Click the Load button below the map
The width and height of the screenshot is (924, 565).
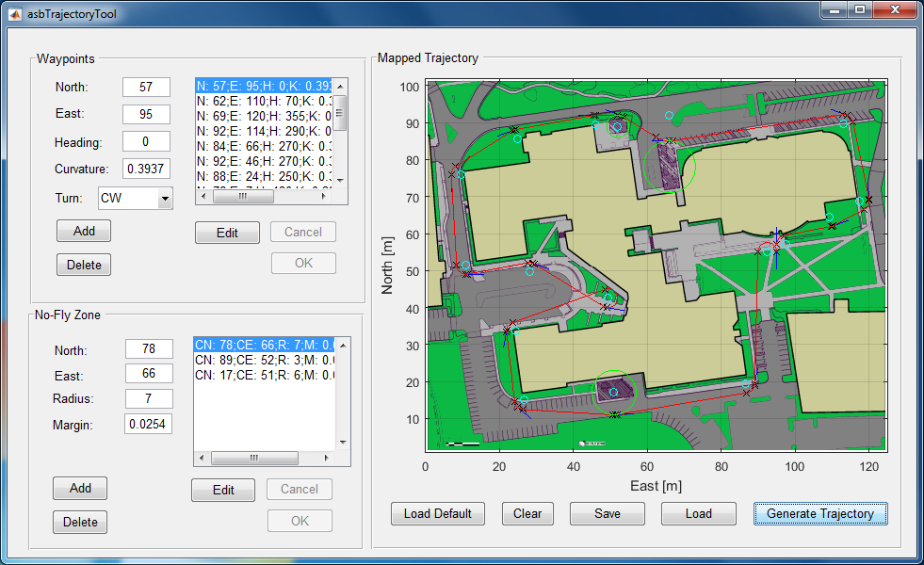click(x=698, y=514)
